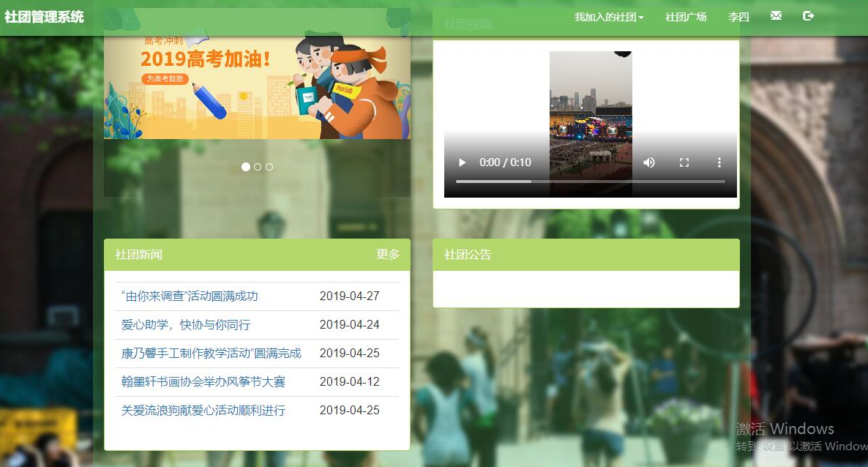
Task: Play the club video
Action: (463, 162)
